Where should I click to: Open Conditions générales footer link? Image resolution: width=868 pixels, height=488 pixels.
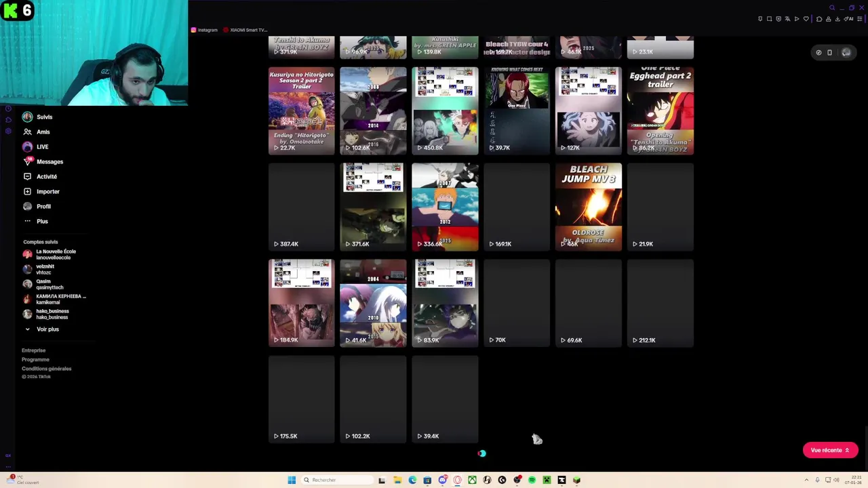point(46,369)
